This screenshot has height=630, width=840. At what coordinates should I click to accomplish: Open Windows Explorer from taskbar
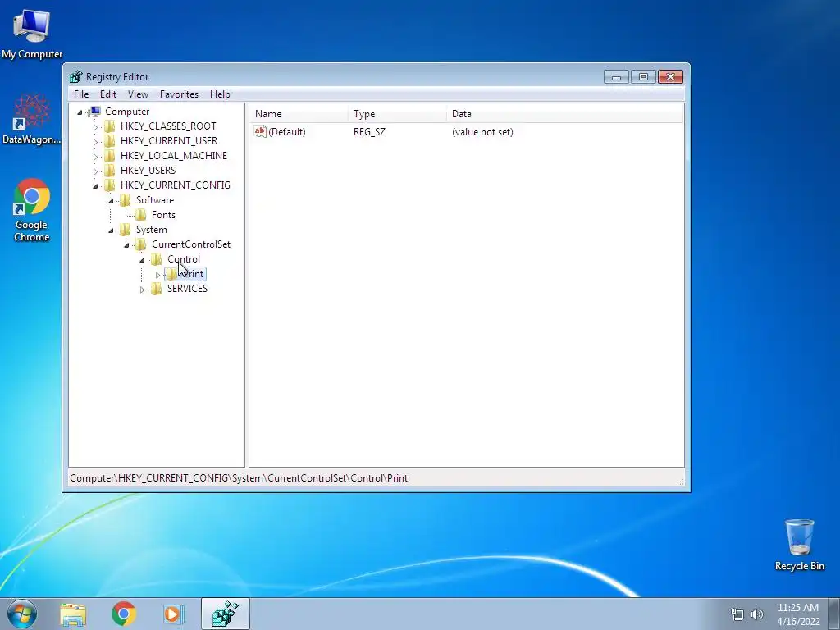point(73,614)
